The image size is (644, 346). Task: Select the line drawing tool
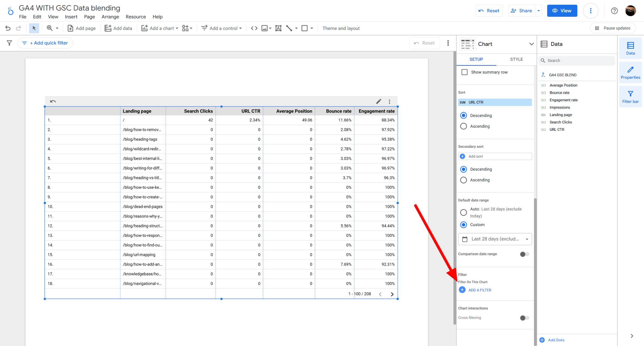[x=289, y=28]
